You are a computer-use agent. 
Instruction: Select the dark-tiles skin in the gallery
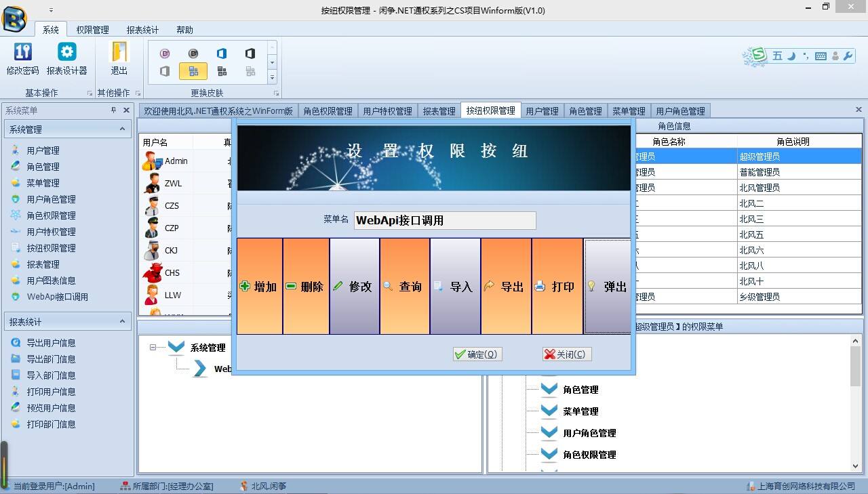222,70
